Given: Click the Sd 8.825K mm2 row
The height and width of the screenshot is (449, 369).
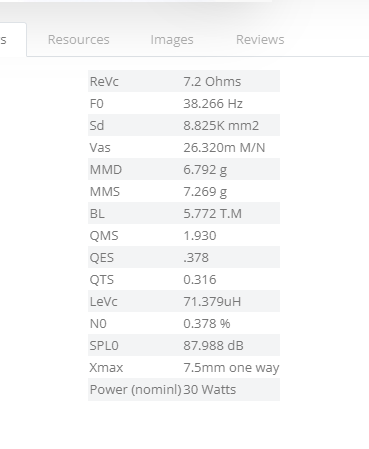Looking at the screenshot, I should [x=184, y=125].
